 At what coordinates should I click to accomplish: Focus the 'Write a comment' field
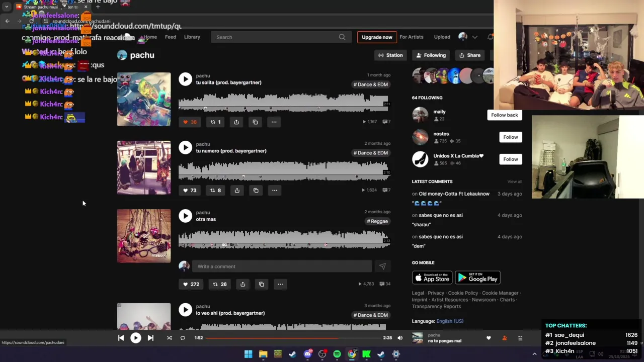[282, 266]
